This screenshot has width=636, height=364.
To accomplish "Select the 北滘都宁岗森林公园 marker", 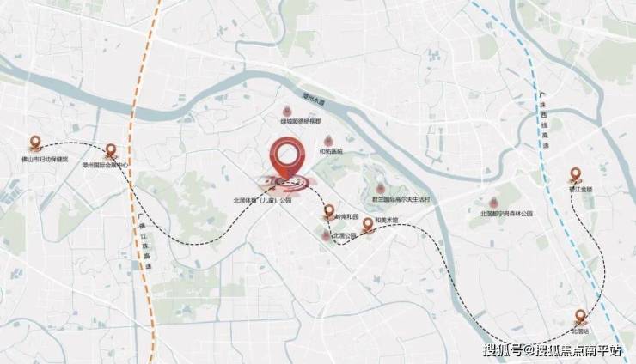I will tap(493, 203).
